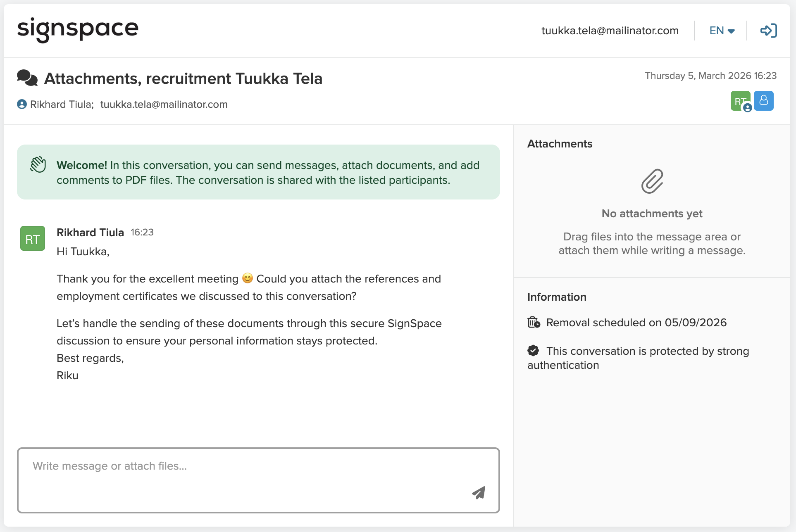Click tuukka.tela@mailinator.com account email in header

point(610,31)
